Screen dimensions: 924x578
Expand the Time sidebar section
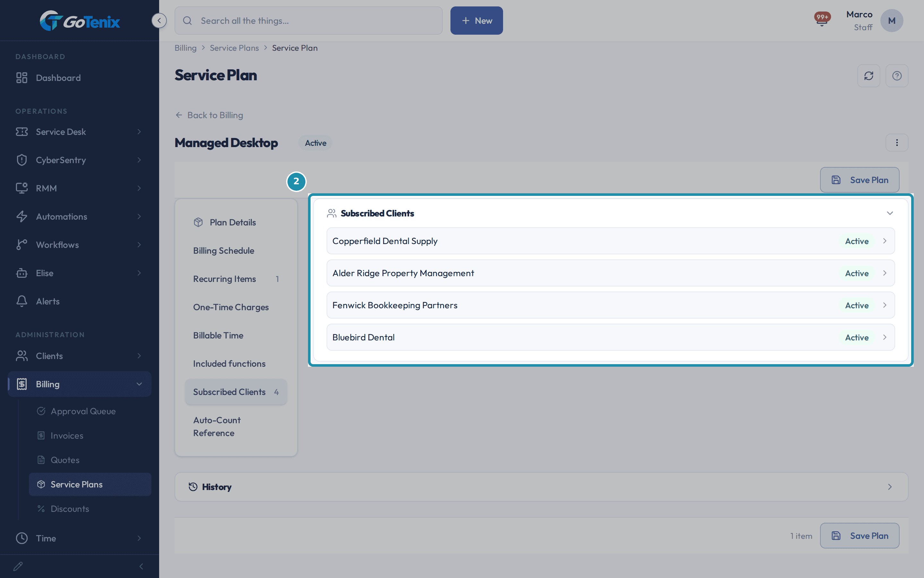click(x=80, y=538)
